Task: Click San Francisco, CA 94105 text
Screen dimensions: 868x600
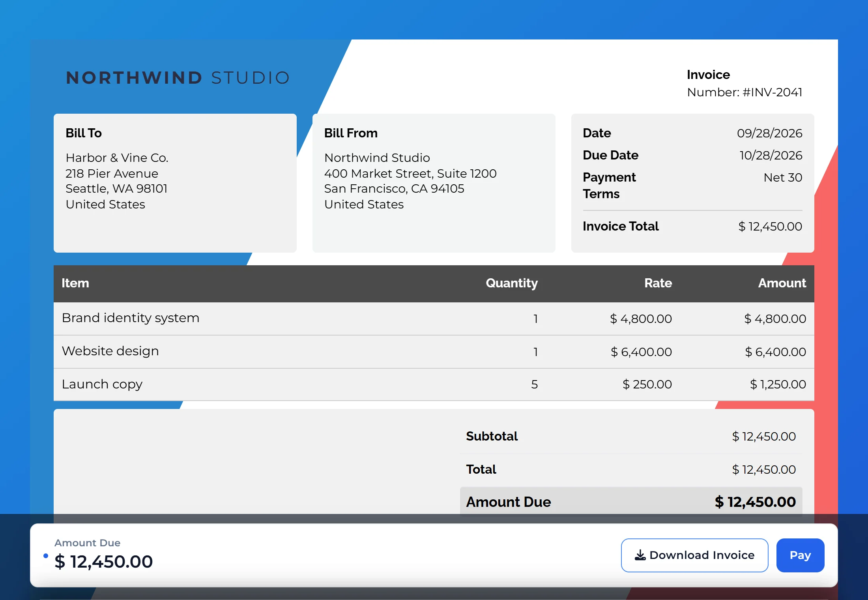Action: tap(394, 189)
